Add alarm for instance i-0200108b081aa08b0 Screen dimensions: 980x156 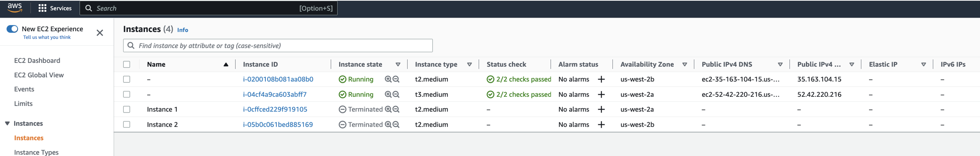coord(601,79)
